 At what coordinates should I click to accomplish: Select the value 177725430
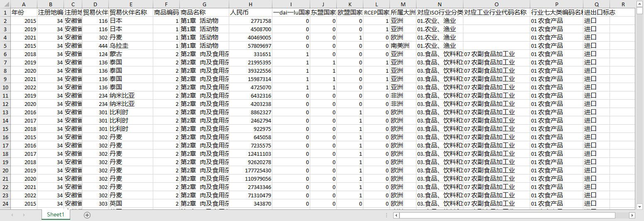tap(250, 170)
